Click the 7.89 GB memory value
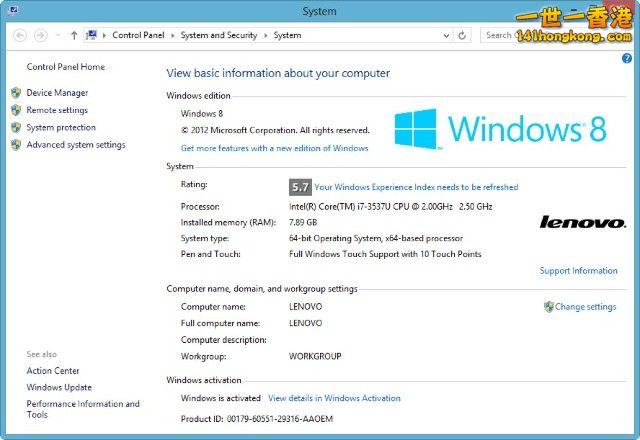The height and width of the screenshot is (440, 640). point(303,222)
